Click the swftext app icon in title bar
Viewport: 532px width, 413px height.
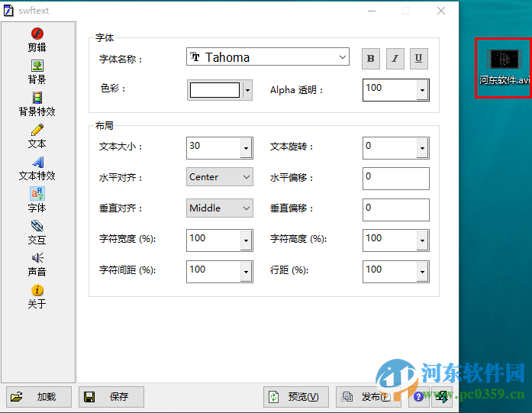click(8, 11)
